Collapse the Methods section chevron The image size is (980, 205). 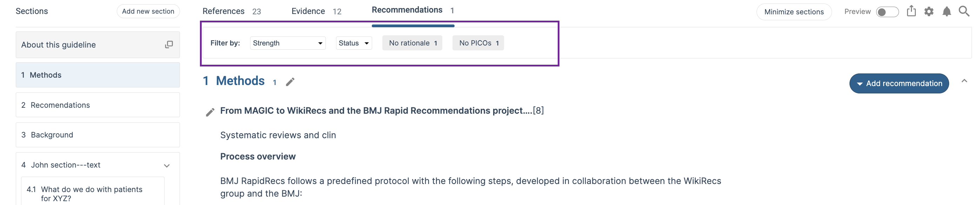(964, 81)
